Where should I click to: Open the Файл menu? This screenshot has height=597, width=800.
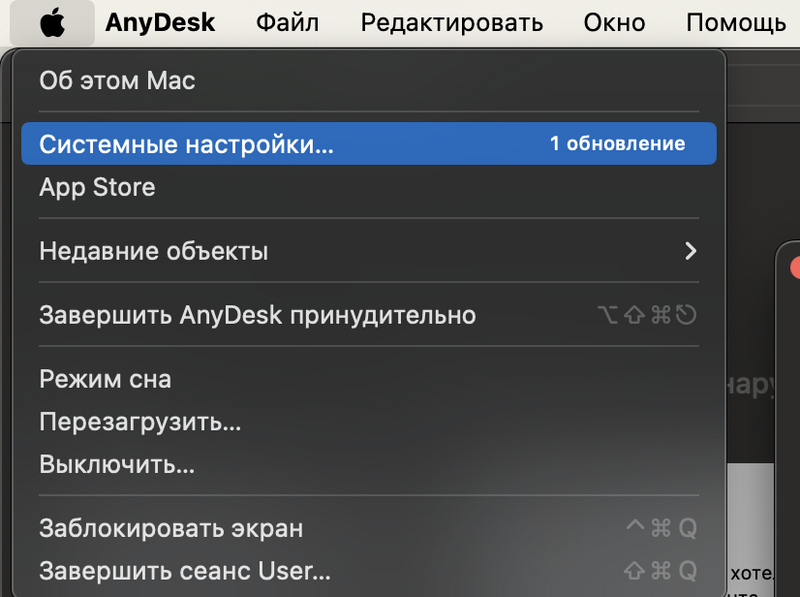(x=288, y=22)
